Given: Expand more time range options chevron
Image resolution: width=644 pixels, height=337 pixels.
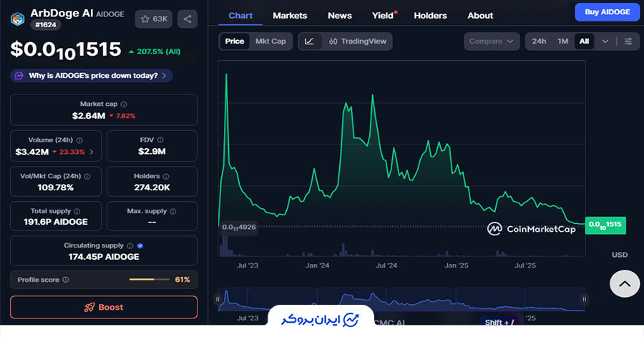Looking at the screenshot, I should [605, 41].
